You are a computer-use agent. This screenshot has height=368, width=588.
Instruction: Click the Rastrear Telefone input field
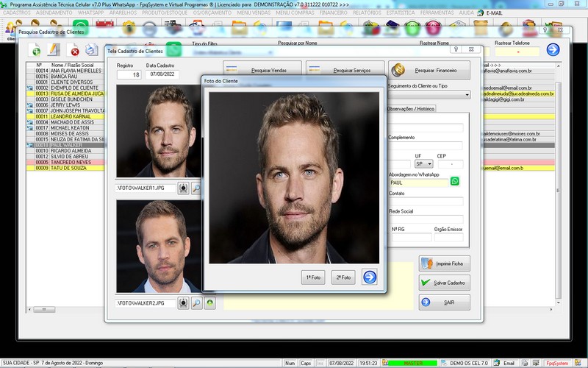point(517,52)
